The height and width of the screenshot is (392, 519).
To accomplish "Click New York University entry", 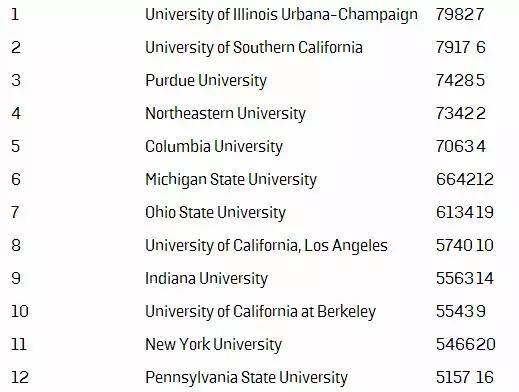I will coord(213,345).
